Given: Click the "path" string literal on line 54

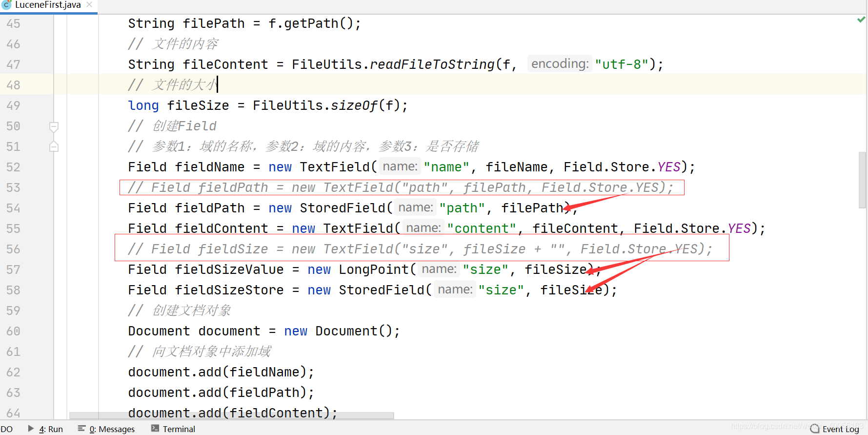Looking at the screenshot, I should pyautogui.click(x=462, y=208).
